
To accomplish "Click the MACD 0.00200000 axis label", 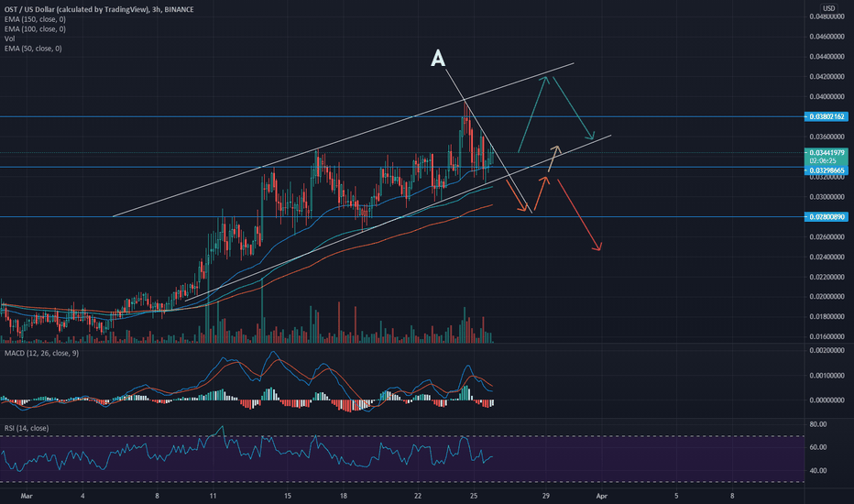I will click(x=827, y=350).
